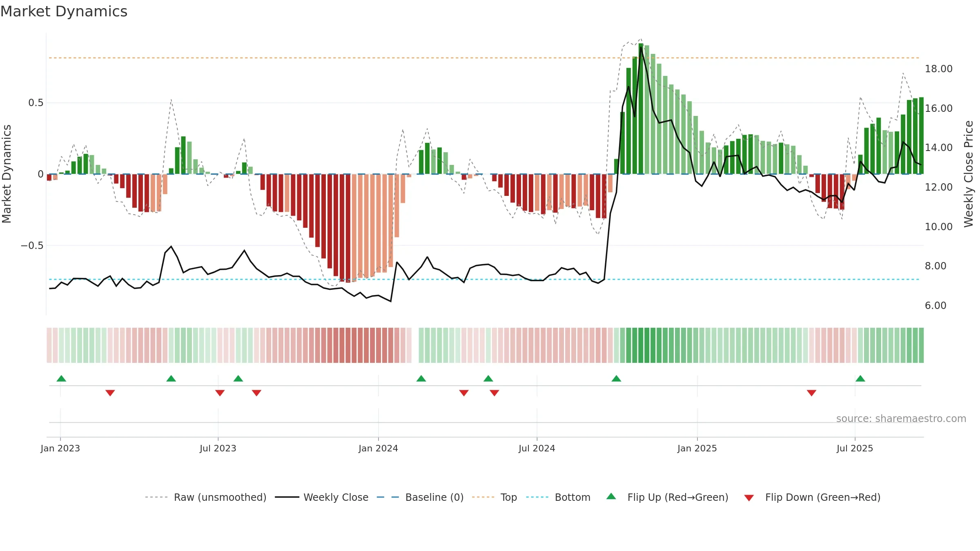Click the source: sharemaestro.com text
Screen dimensions: 980x551
[x=901, y=418]
